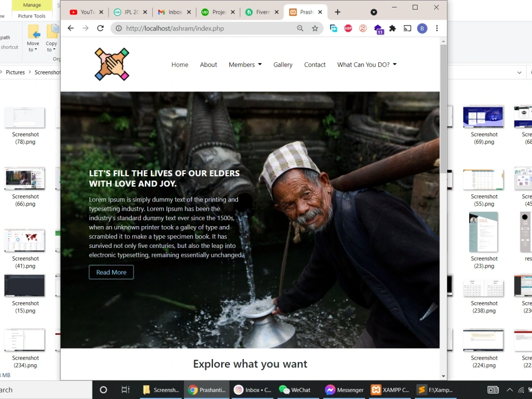The image size is (532, 399).
Task: Open the zoom magnifier in address bar
Action: (x=300, y=29)
